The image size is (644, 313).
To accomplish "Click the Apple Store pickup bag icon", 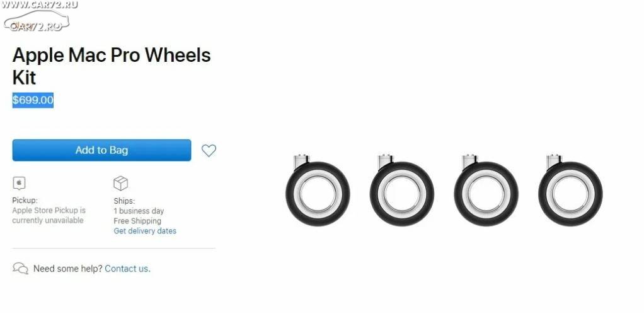I will click(x=20, y=183).
